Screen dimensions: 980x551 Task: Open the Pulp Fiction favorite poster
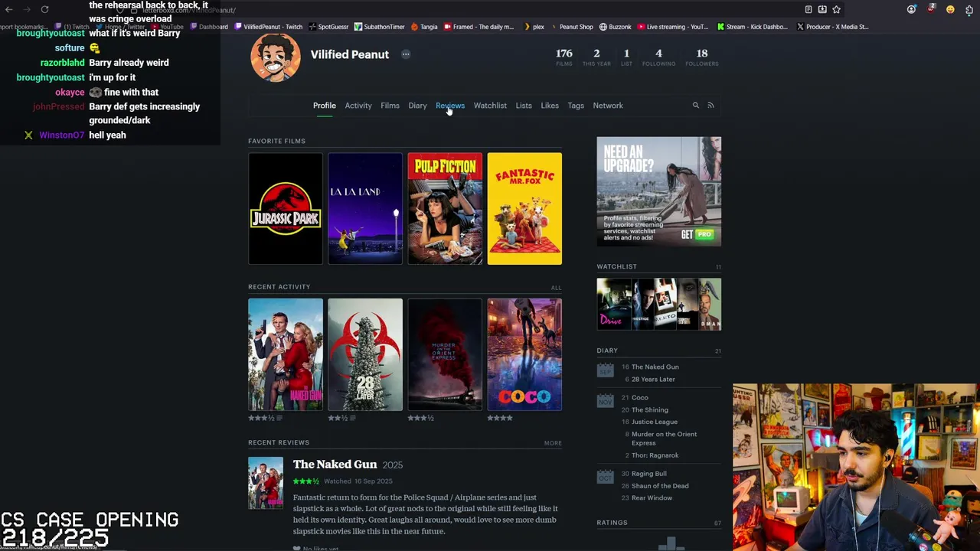445,209
